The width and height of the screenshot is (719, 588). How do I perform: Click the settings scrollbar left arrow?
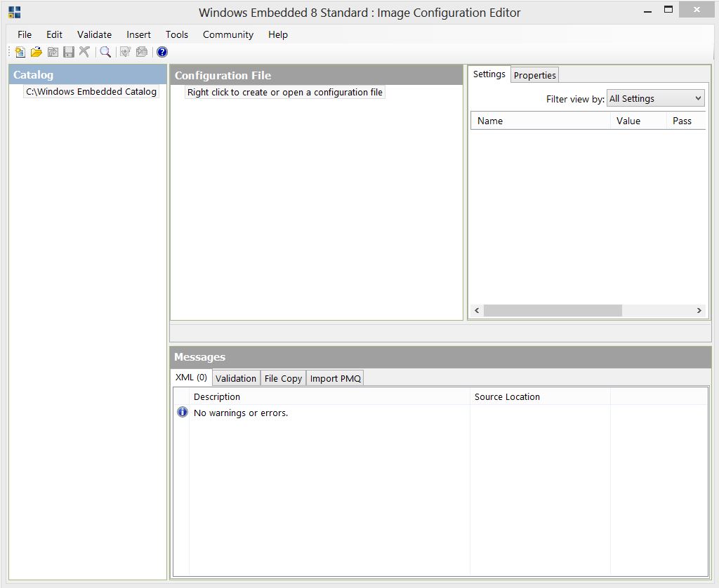click(x=477, y=310)
